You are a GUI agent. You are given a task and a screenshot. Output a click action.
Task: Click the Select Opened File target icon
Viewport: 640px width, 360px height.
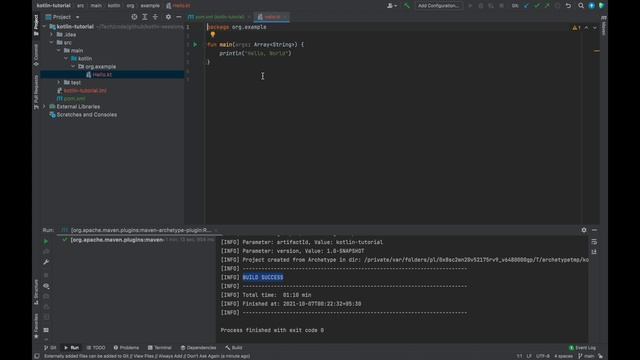tap(134, 17)
